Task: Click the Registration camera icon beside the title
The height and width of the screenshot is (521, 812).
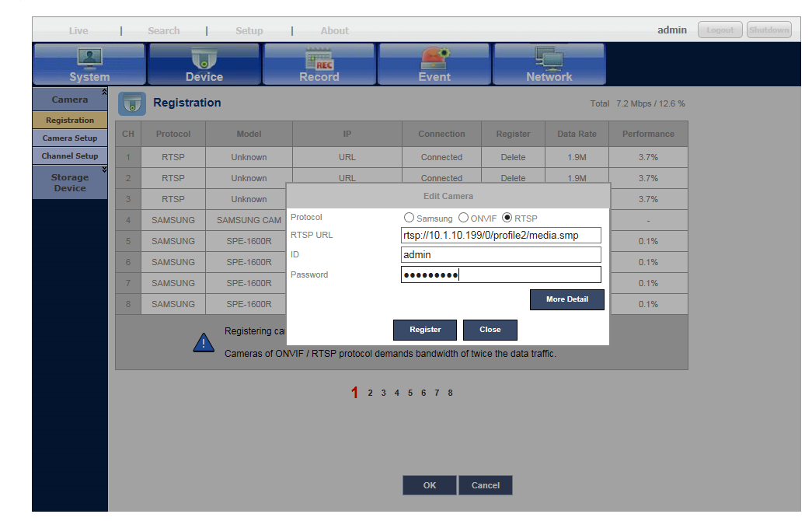Action: pyautogui.click(x=132, y=103)
